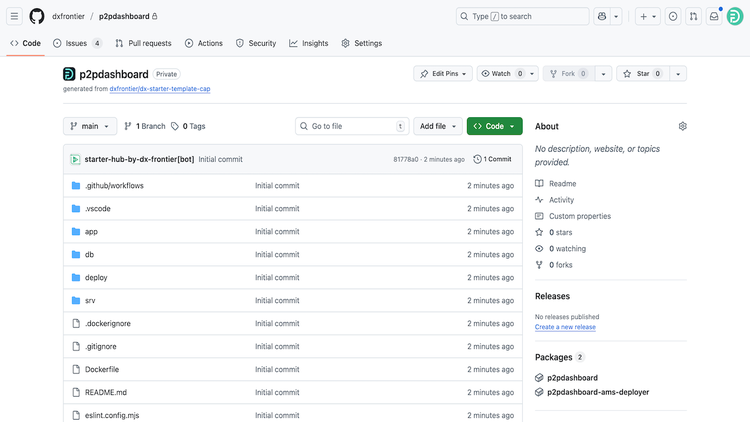Click the 1 Commit history clock icon
Screen dimensions: 750x422
coord(477,159)
